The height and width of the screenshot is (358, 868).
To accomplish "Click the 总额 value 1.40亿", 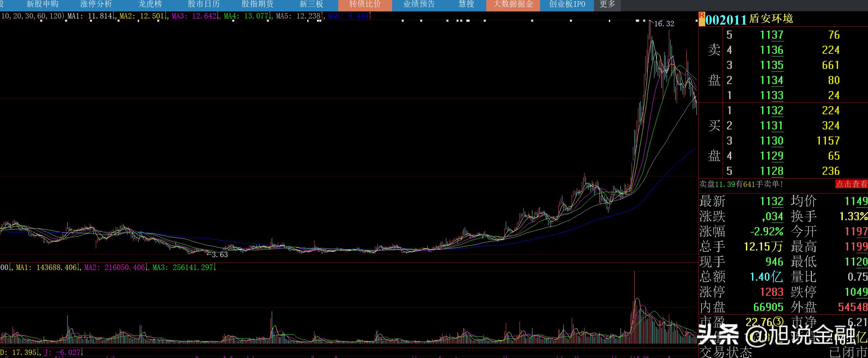I will (766, 277).
